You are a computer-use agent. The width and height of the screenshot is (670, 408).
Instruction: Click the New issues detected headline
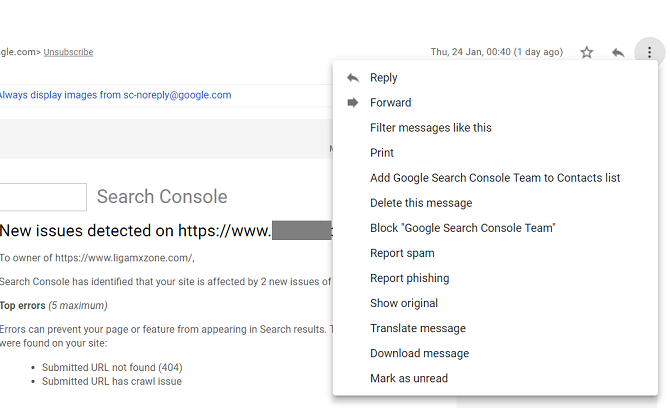pos(166,231)
